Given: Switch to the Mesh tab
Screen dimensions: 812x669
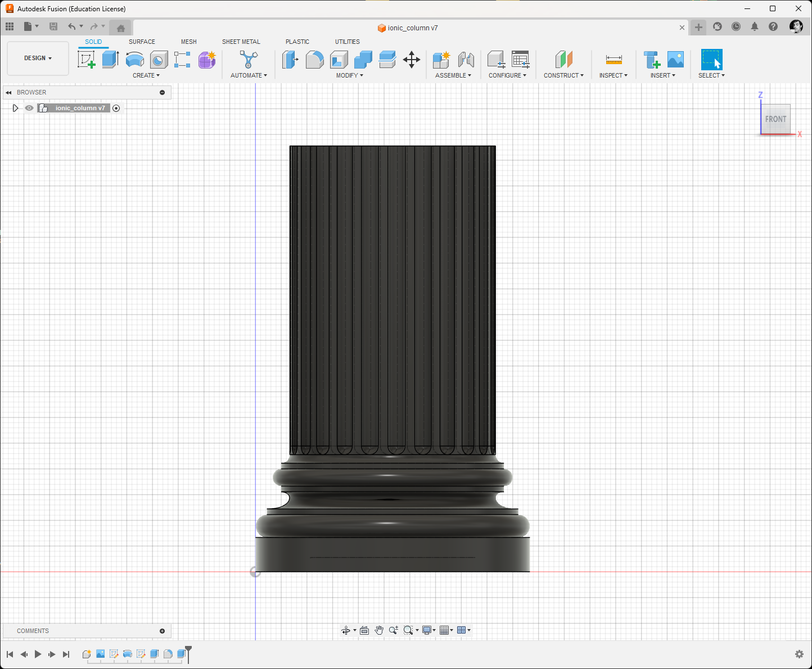Looking at the screenshot, I should [189, 42].
